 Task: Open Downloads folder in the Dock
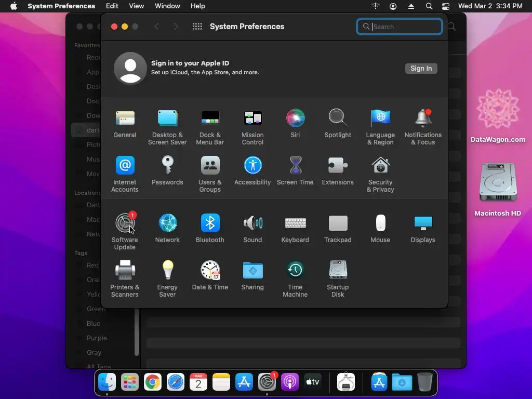[x=402, y=382]
